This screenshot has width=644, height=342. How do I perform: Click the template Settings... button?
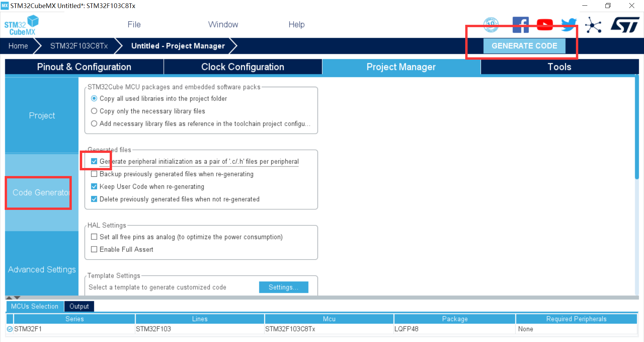[283, 287]
